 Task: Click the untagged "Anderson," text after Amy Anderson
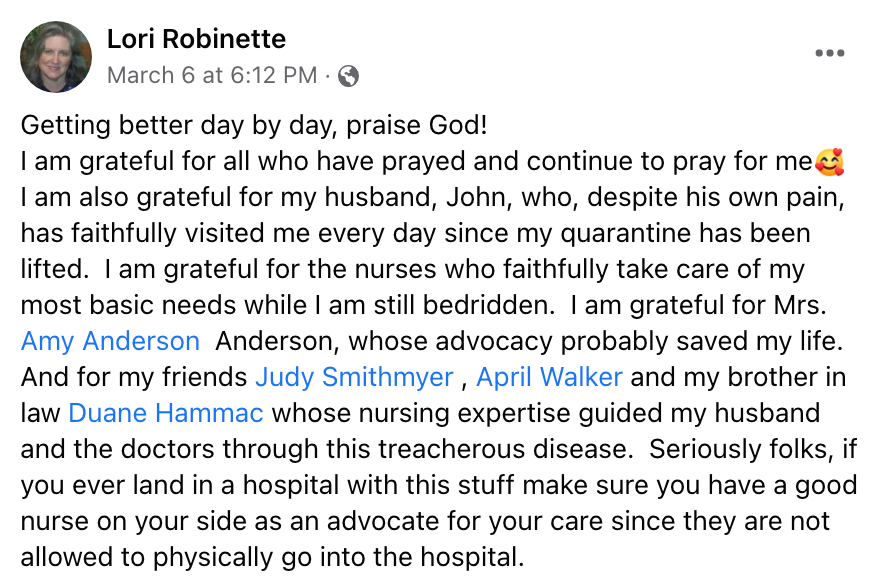[277, 341]
